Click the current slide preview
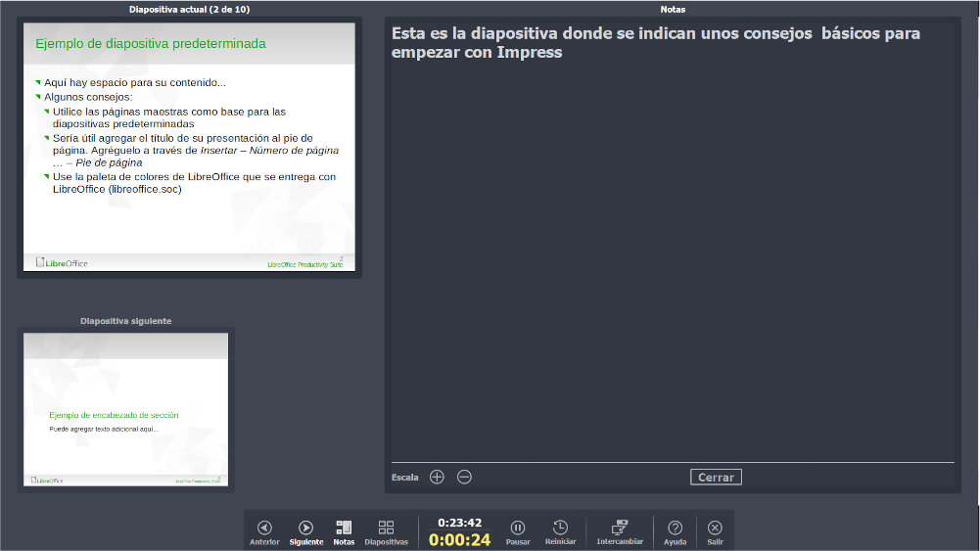The height and width of the screenshot is (551, 980). coord(189,148)
